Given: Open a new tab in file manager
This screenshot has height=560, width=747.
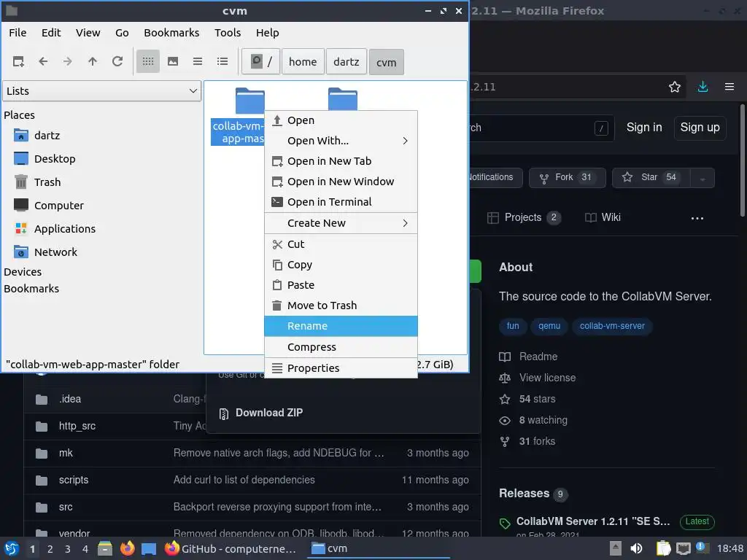Looking at the screenshot, I should tap(18, 61).
